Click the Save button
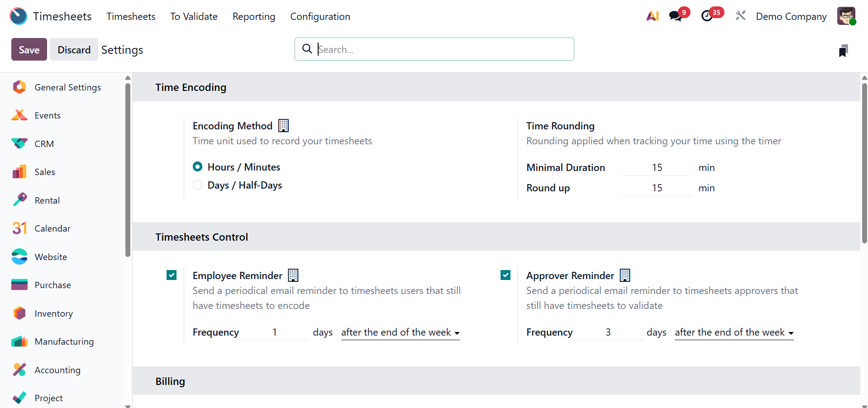The height and width of the screenshot is (408, 868). click(29, 50)
